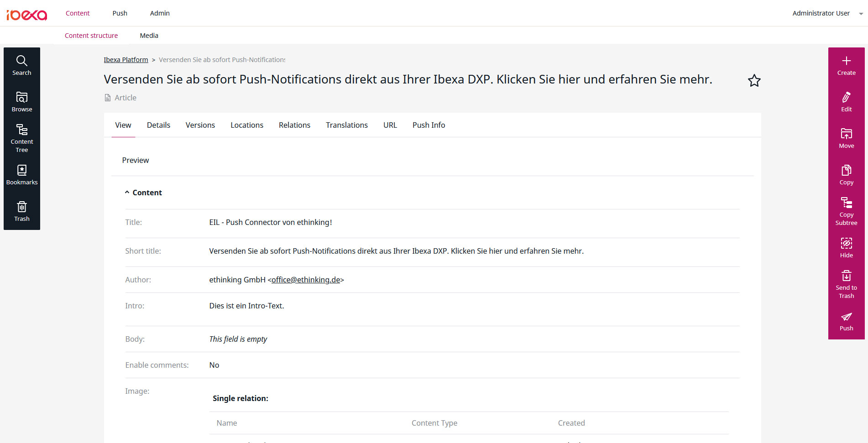Click the 'Single relation:' label

pyautogui.click(x=241, y=398)
